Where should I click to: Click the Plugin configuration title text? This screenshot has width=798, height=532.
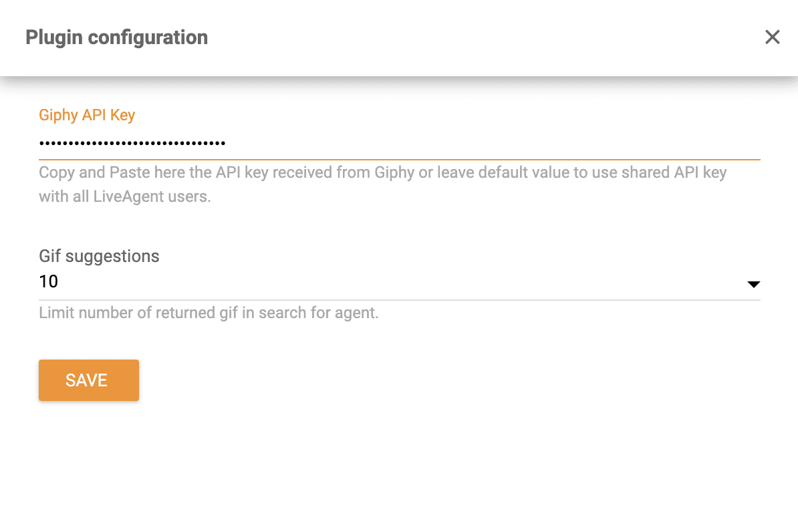pos(116,37)
